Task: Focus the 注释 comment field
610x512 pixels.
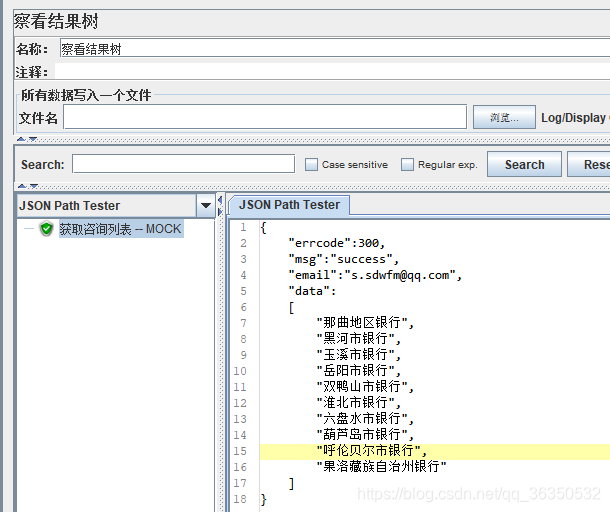Action: tap(332, 71)
